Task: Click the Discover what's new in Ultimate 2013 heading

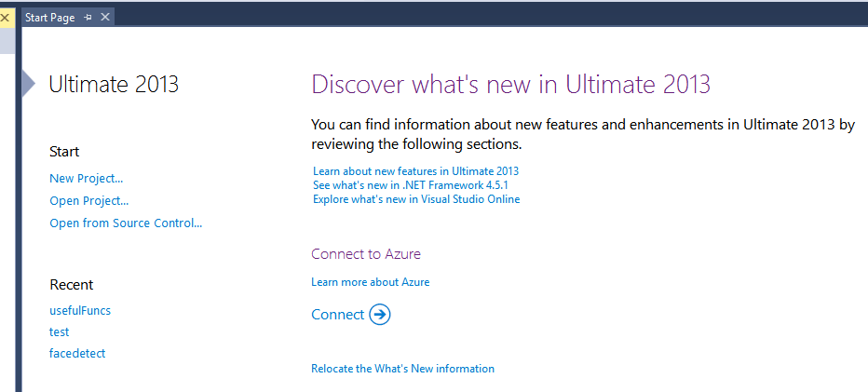Action: [511, 85]
